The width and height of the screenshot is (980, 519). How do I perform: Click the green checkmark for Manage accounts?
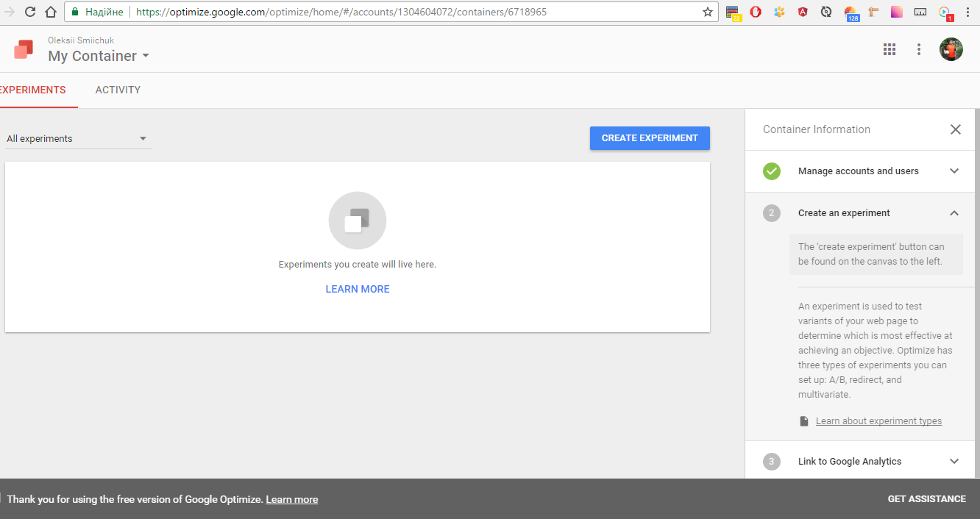(772, 171)
